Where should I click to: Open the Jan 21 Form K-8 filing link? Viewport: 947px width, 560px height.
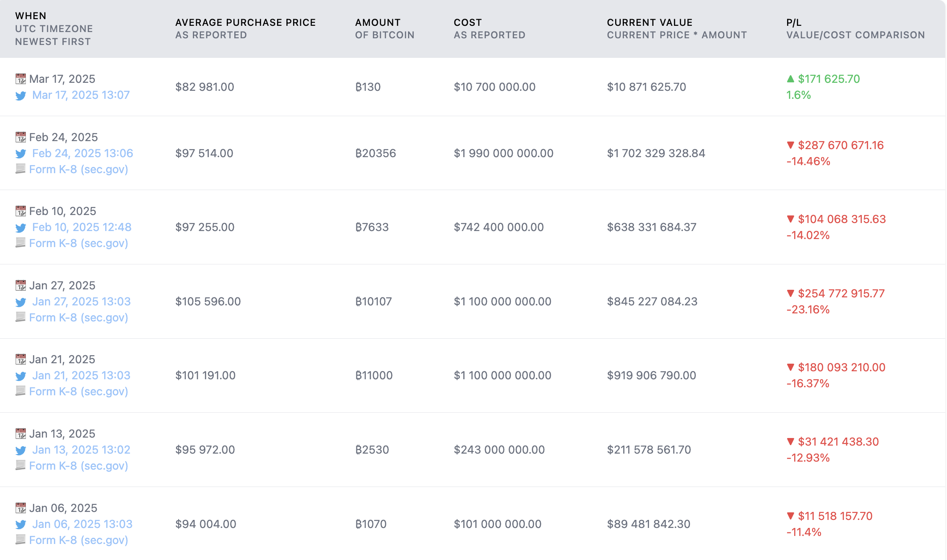79,391
